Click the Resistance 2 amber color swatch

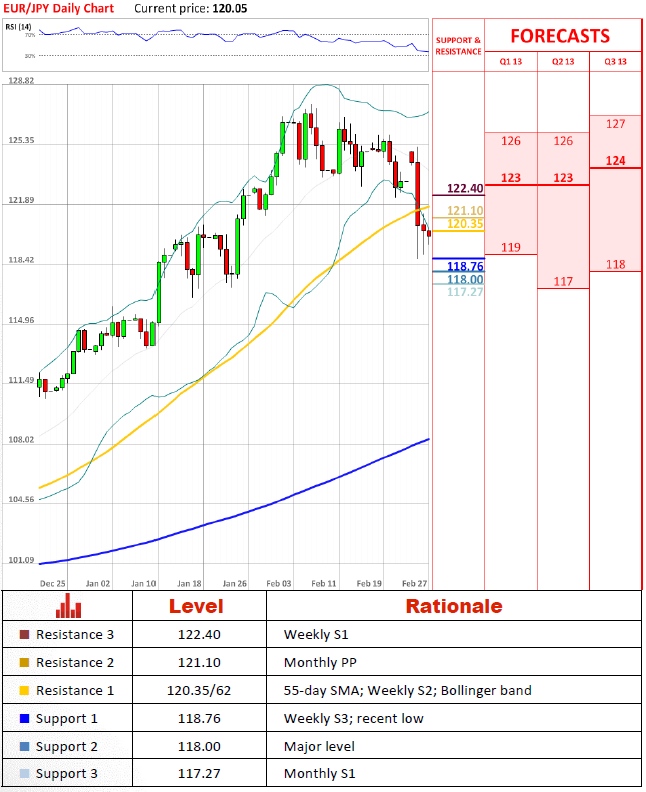click(x=24, y=662)
